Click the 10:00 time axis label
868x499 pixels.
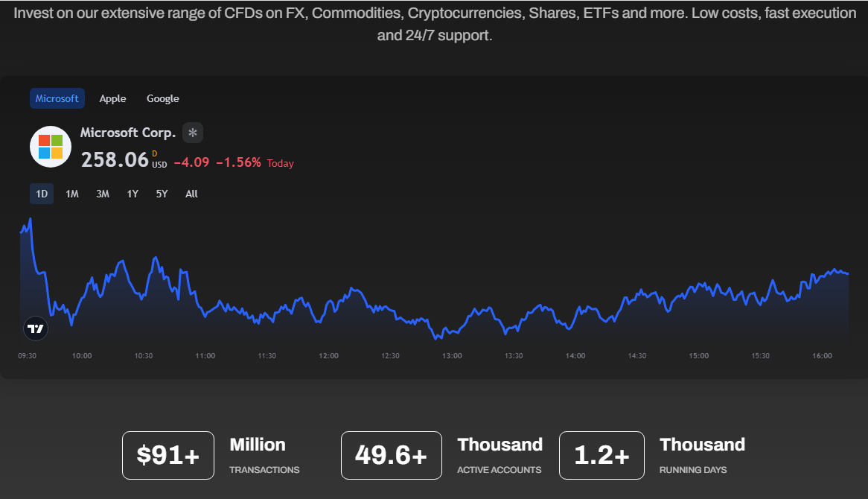coord(82,355)
